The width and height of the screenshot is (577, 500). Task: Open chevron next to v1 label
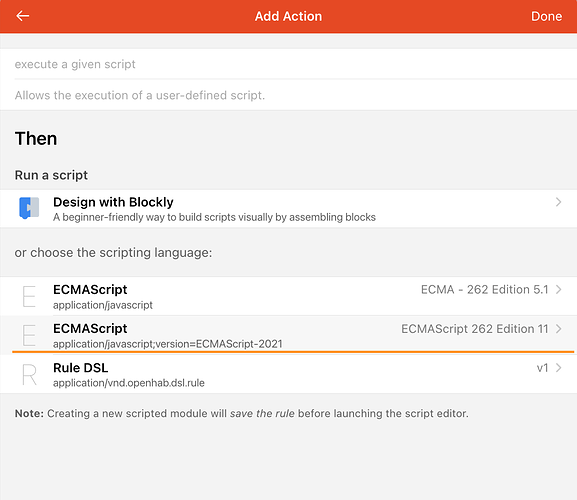pyautogui.click(x=558, y=368)
